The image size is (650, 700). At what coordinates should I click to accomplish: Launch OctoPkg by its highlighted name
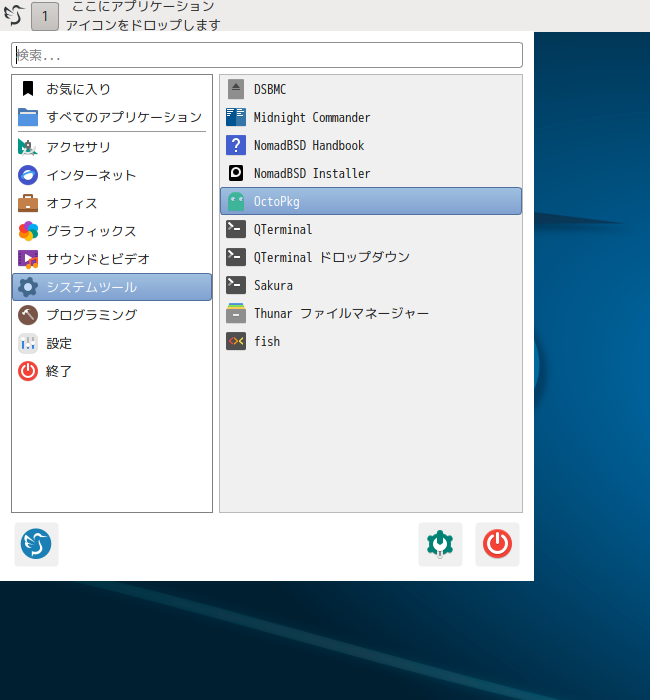coord(277,201)
